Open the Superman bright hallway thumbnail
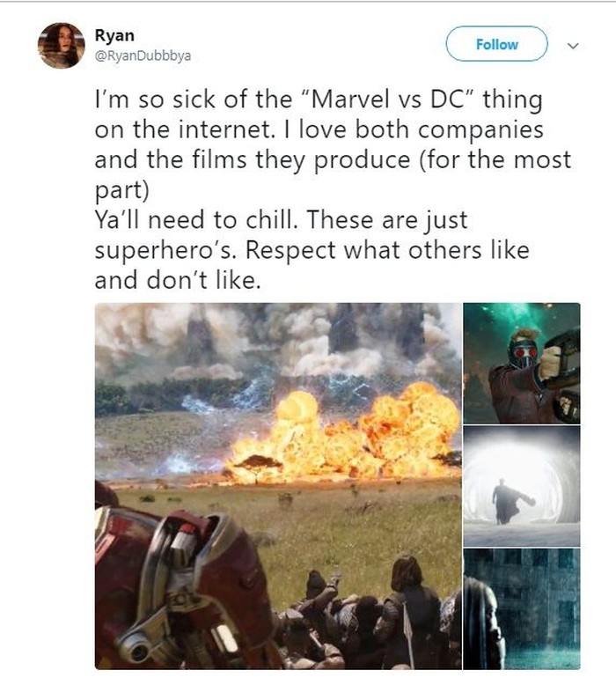Image resolution: width=616 pixels, height=685 pixels. (x=521, y=485)
